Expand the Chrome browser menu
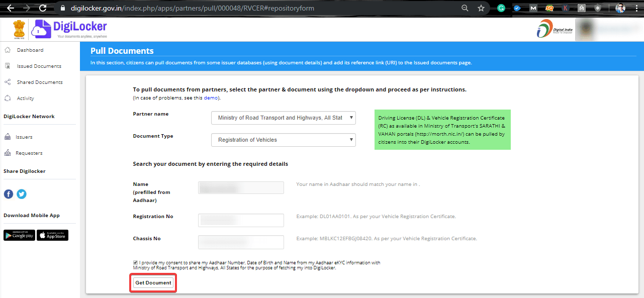Image resolution: width=644 pixels, height=298 pixels. [x=636, y=8]
